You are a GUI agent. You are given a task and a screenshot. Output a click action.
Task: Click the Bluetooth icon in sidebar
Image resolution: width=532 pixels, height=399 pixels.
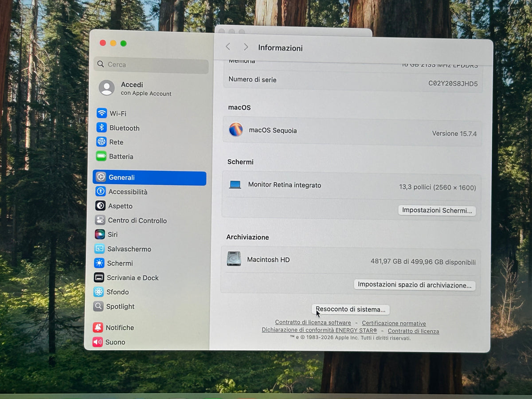click(x=102, y=128)
